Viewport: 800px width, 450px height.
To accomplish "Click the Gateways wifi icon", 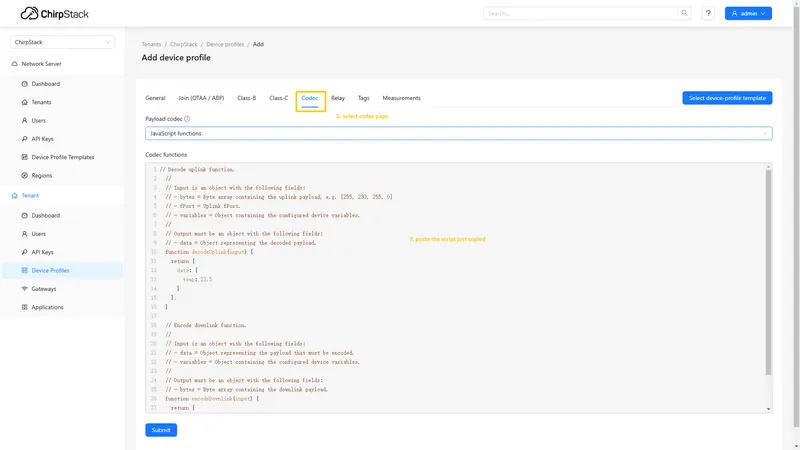I will tap(24, 289).
